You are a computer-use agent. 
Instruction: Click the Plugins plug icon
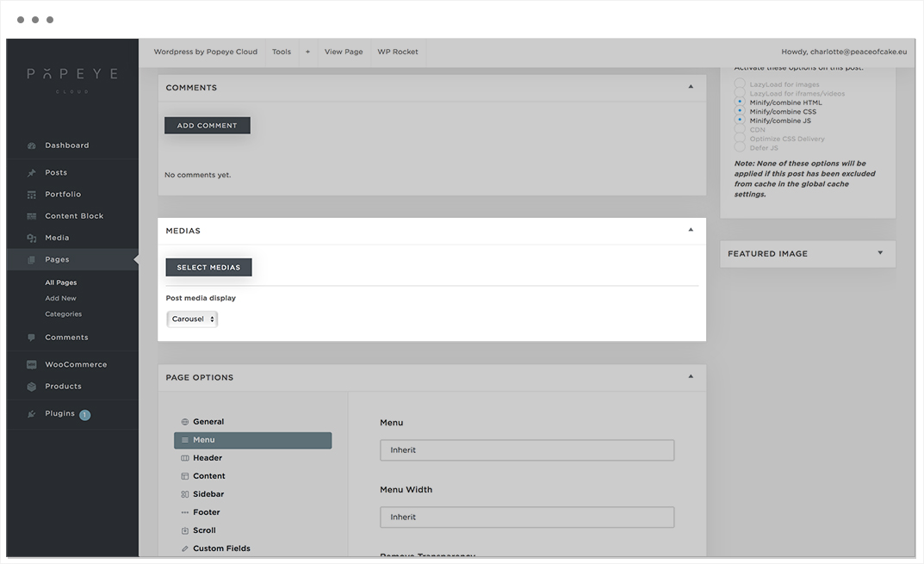tap(32, 413)
